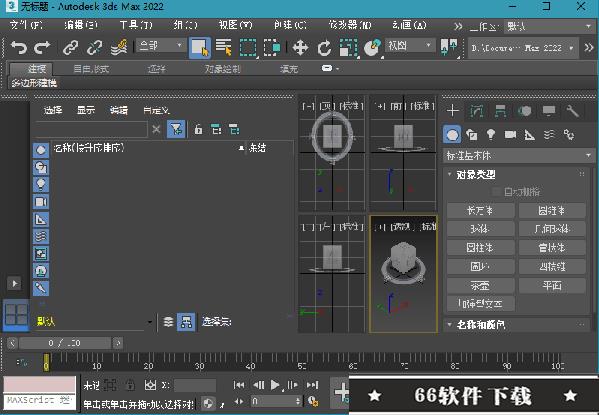Screen dimensions: 599x415
Task: Select the Space Warps create category
Action: coord(549,135)
